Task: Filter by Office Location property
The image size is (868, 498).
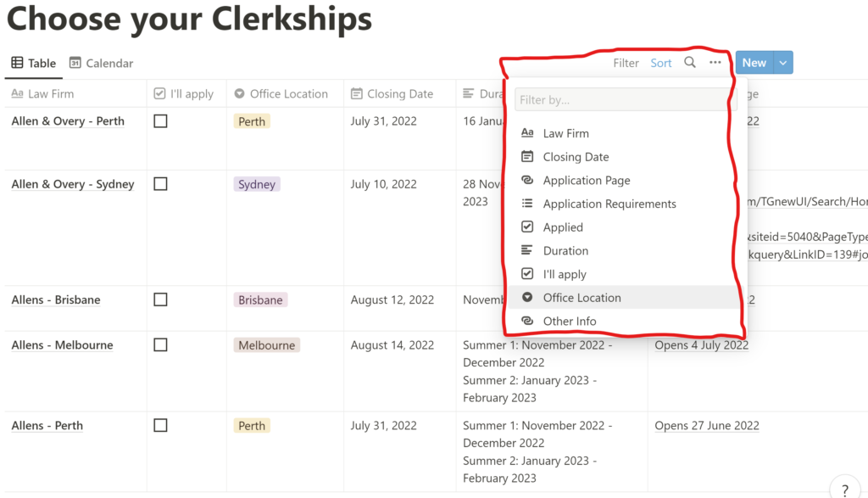Action: point(622,298)
